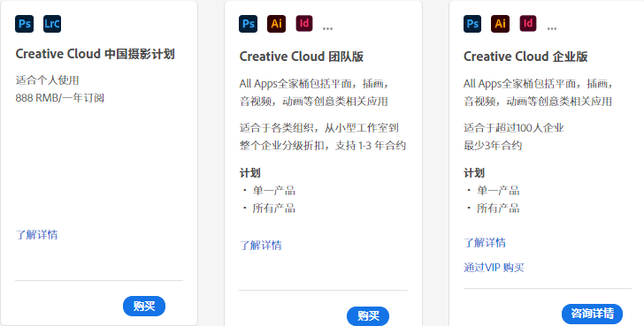Select the Creative Cloud 企业版 heading

pos(525,57)
